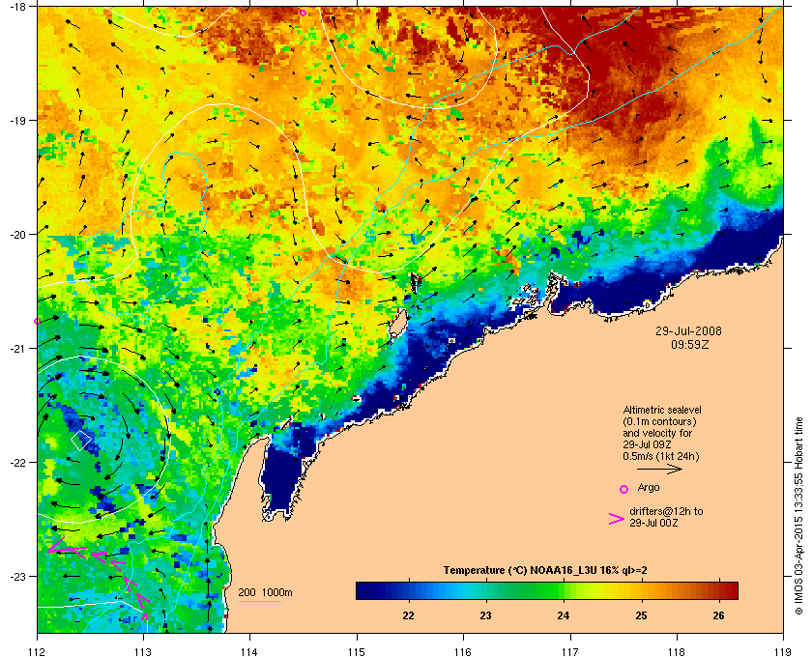Click the latitude axis label -20
The height and width of the screenshot is (657, 812).
[x=16, y=234]
